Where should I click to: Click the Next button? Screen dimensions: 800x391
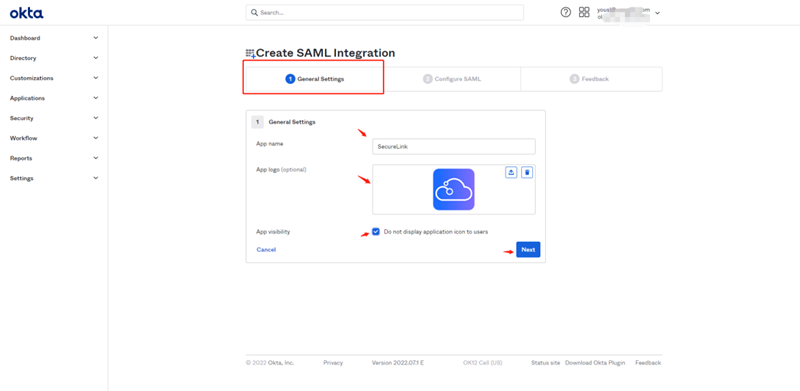pos(528,250)
